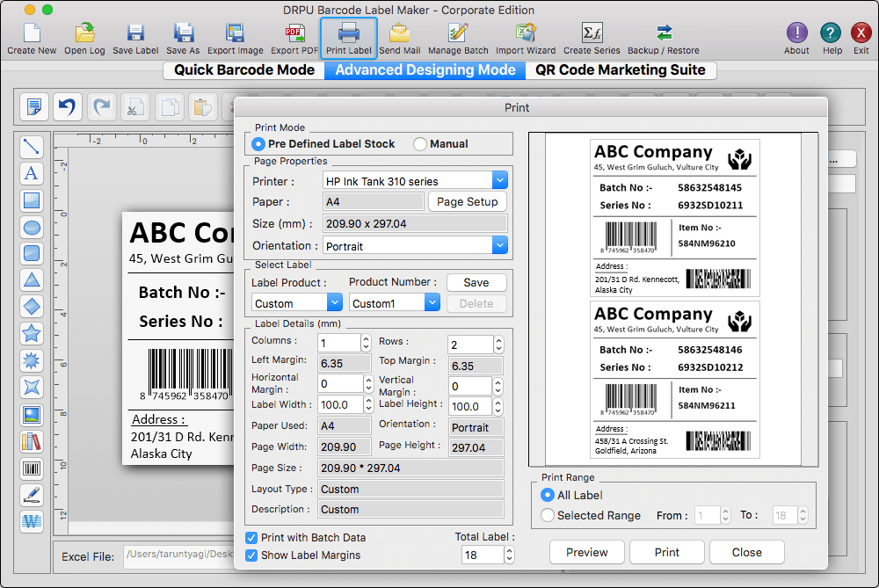Click the Excel File path field
This screenshot has height=588, width=879.
pyautogui.click(x=179, y=556)
